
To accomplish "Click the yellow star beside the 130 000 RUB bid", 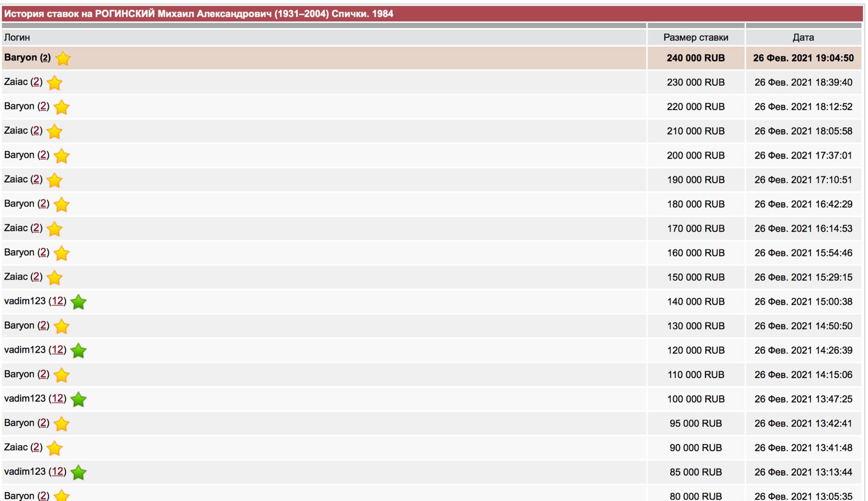I will [61, 326].
